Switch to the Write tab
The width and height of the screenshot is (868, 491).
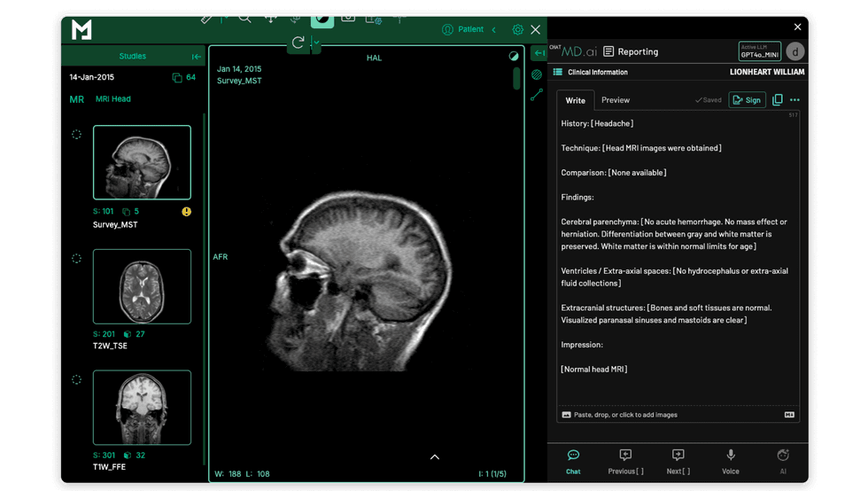(x=575, y=100)
